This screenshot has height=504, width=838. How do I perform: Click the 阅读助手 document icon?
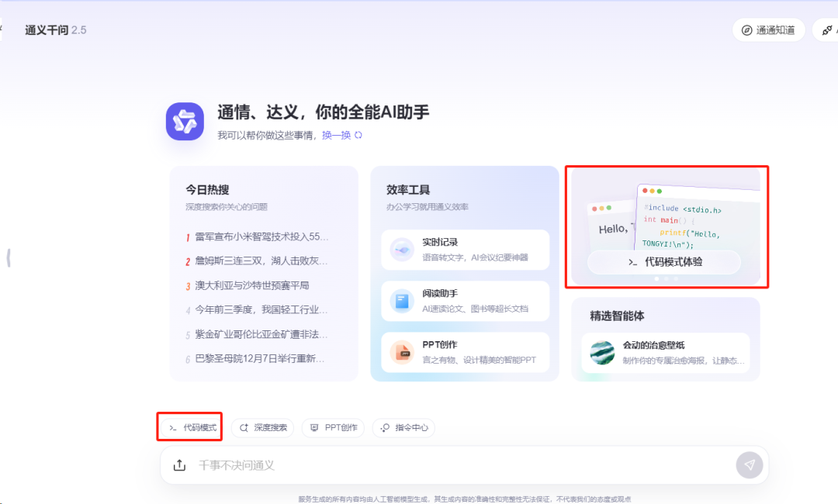tap(402, 301)
